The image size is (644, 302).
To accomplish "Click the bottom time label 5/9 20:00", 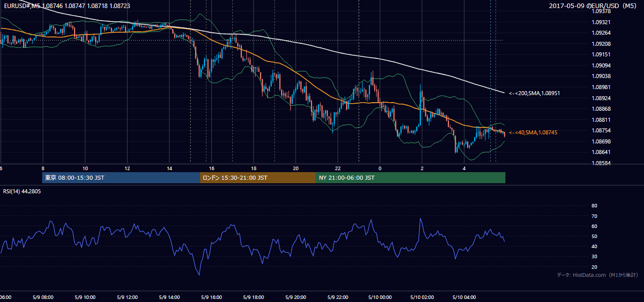I will [295, 297].
